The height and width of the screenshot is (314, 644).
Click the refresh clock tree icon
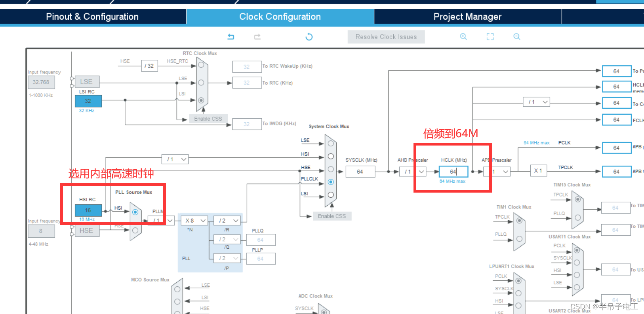(x=309, y=37)
